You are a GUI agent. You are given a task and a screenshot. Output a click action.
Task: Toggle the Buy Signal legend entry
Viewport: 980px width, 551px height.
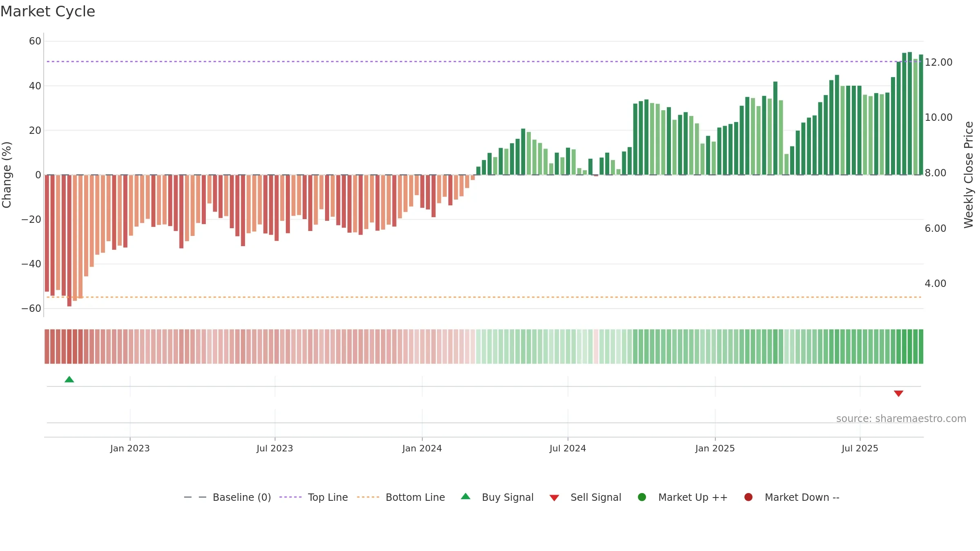497,497
